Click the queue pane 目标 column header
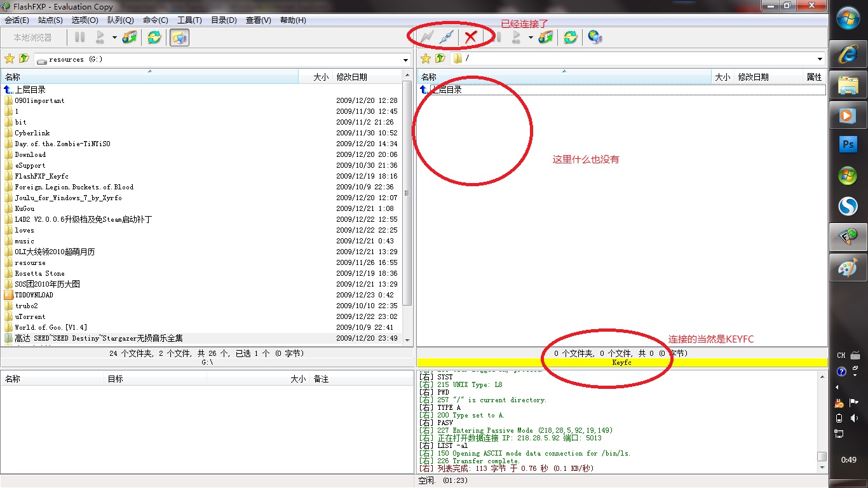868x488 pixels. click(156, 379)
